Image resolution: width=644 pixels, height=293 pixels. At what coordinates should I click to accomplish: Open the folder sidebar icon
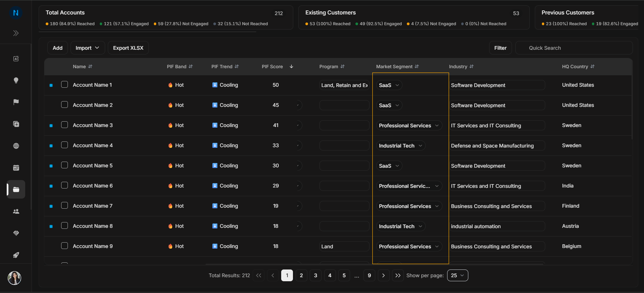click(x=16, y=190)
